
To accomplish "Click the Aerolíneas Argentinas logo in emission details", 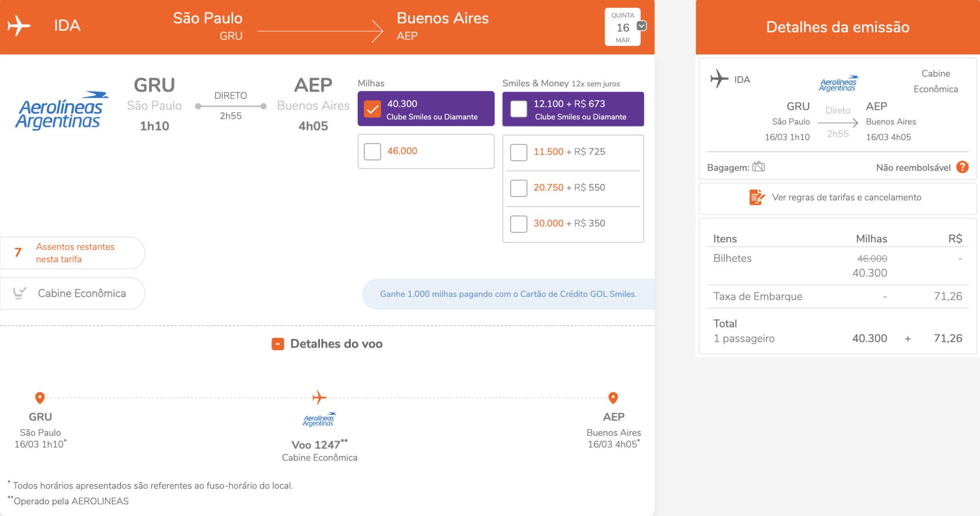I will click(x=839, y=83).
